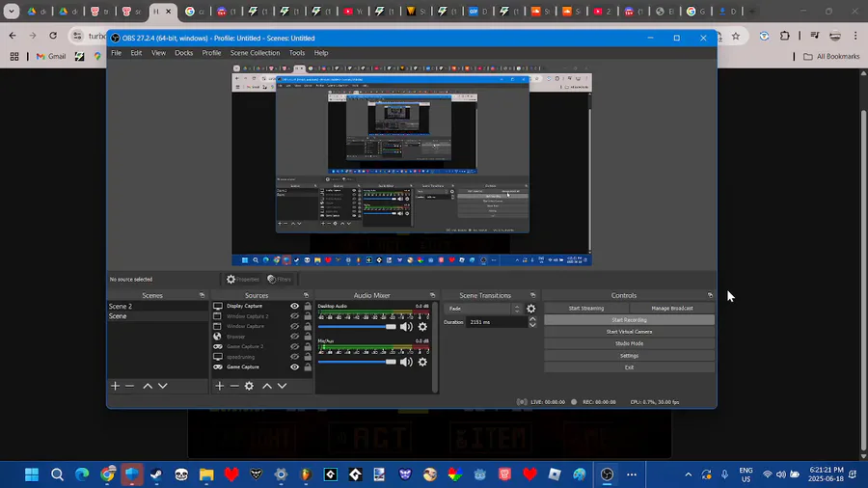Open the View menu
This screenshot has height=488, width=868.
coord(158,53)
